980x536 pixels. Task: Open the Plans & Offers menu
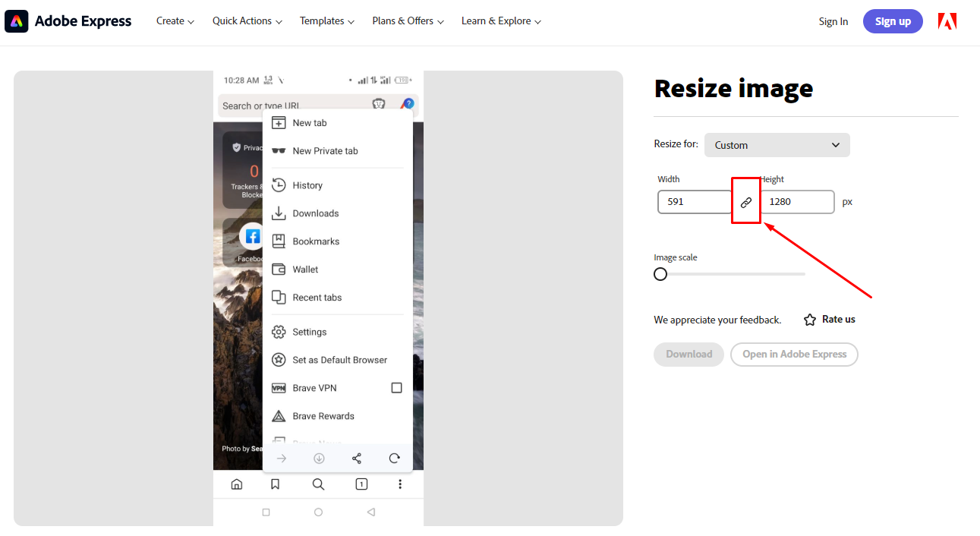click(407, 20)
